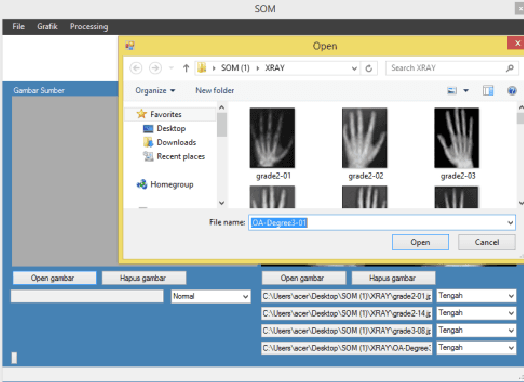Open the File menu in SOM window
This screenshot has width=524, height=382.
(18, 26)
